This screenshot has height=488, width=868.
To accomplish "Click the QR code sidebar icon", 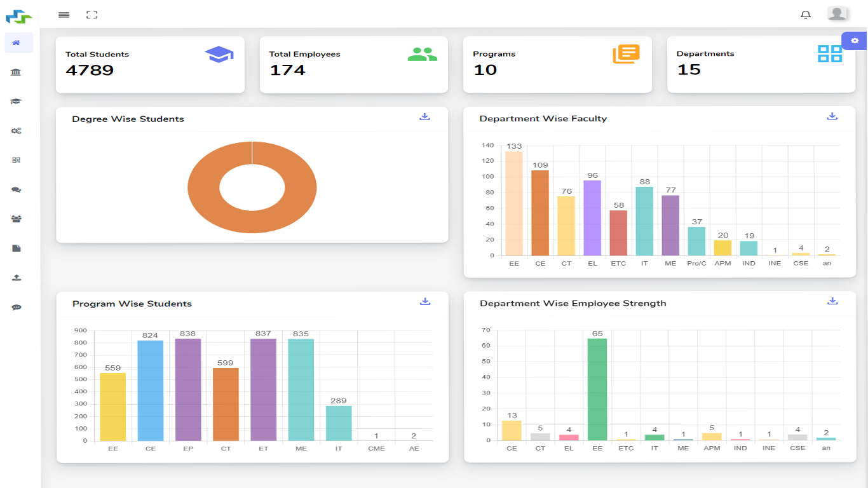I will tap(17, 160).
